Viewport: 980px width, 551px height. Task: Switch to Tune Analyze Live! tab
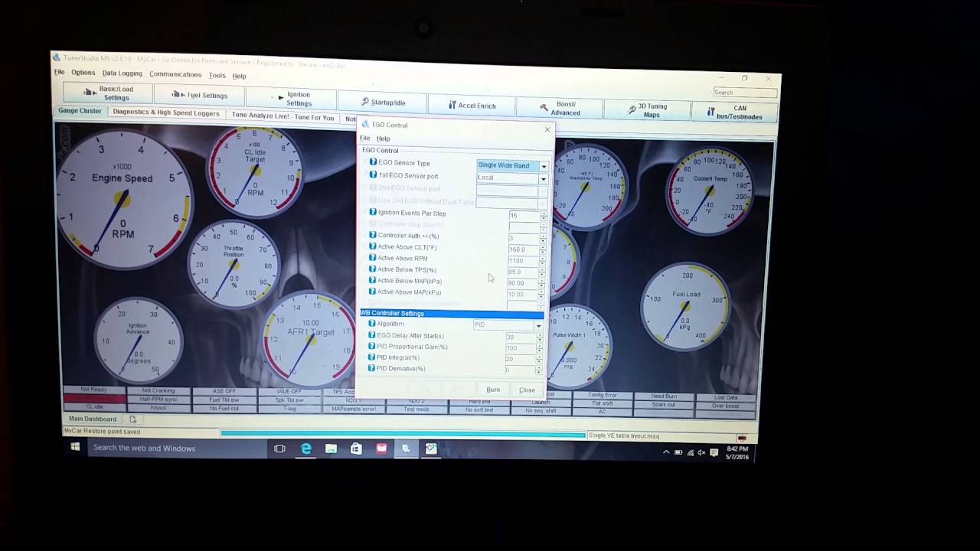click(283, 117)
